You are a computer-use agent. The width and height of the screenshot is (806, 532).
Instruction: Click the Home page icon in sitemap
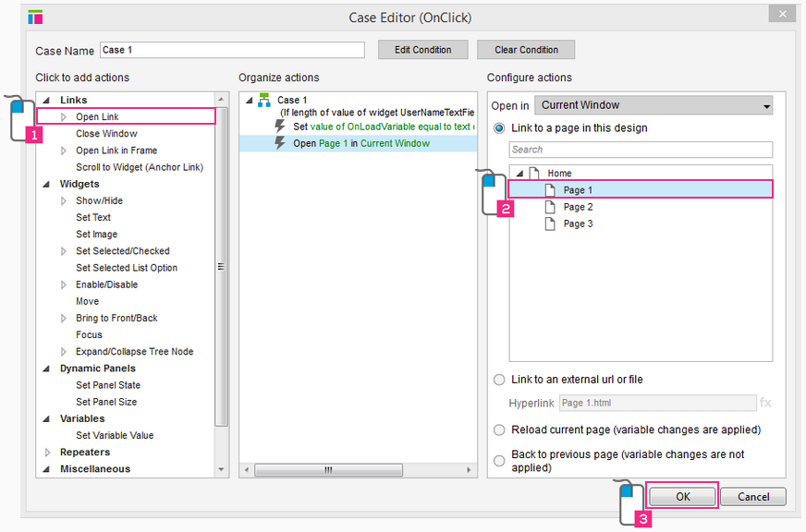point(534,174)
